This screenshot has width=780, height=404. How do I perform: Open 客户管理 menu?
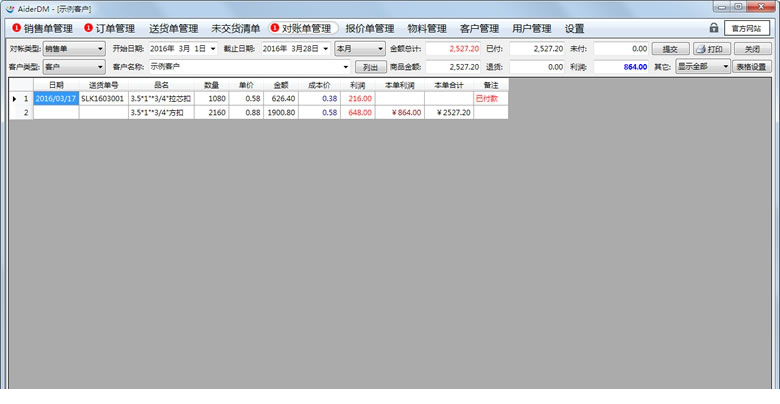click(x=479, y=28)
